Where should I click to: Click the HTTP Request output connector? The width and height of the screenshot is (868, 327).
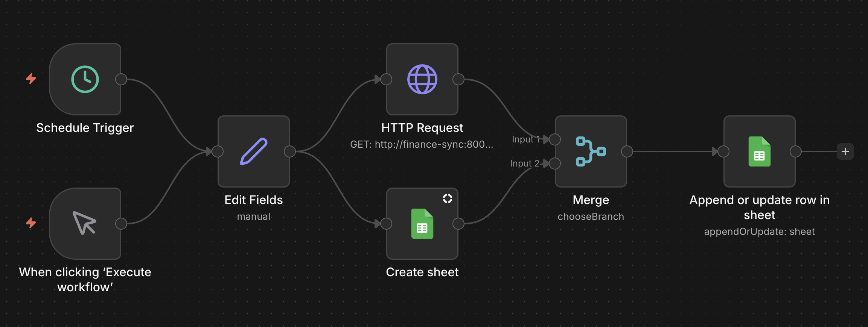pos(458,79)
